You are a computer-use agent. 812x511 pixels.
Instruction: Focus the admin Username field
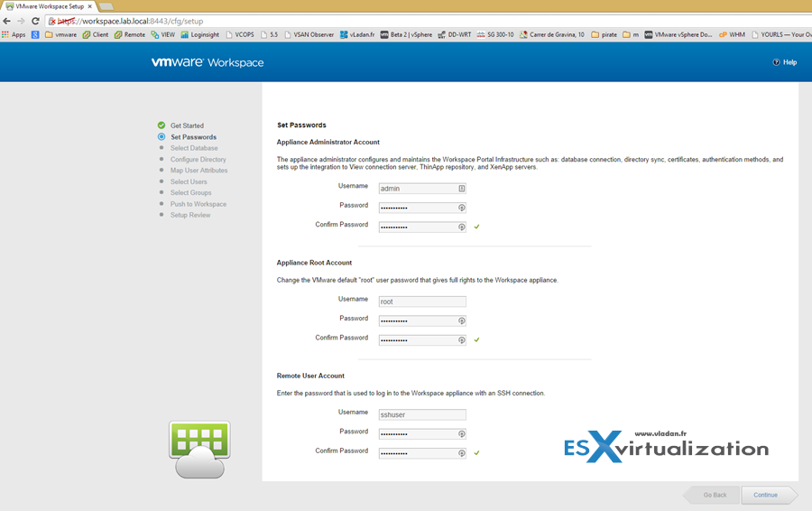[422, 189]
